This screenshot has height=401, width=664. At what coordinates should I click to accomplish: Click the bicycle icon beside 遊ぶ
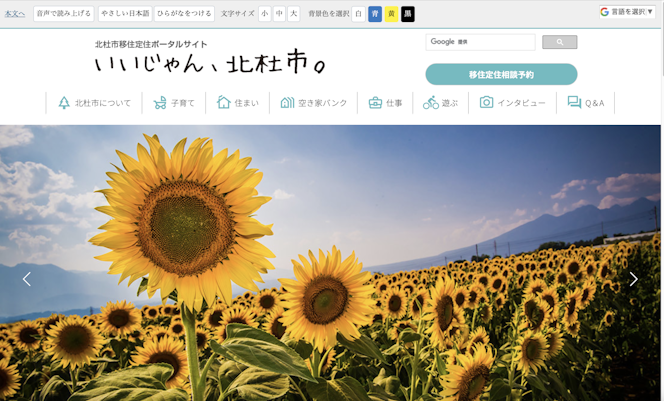[431, 102]
